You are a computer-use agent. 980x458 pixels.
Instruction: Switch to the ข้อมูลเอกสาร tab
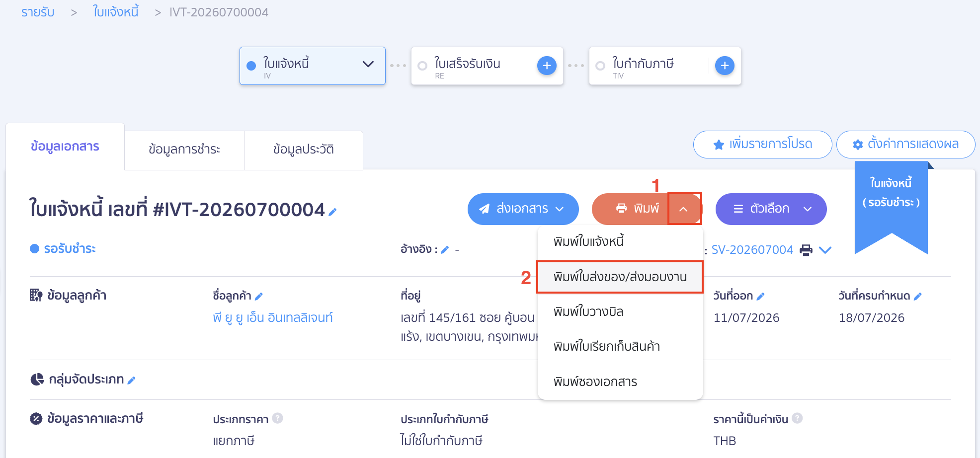(x=65, y=147)
